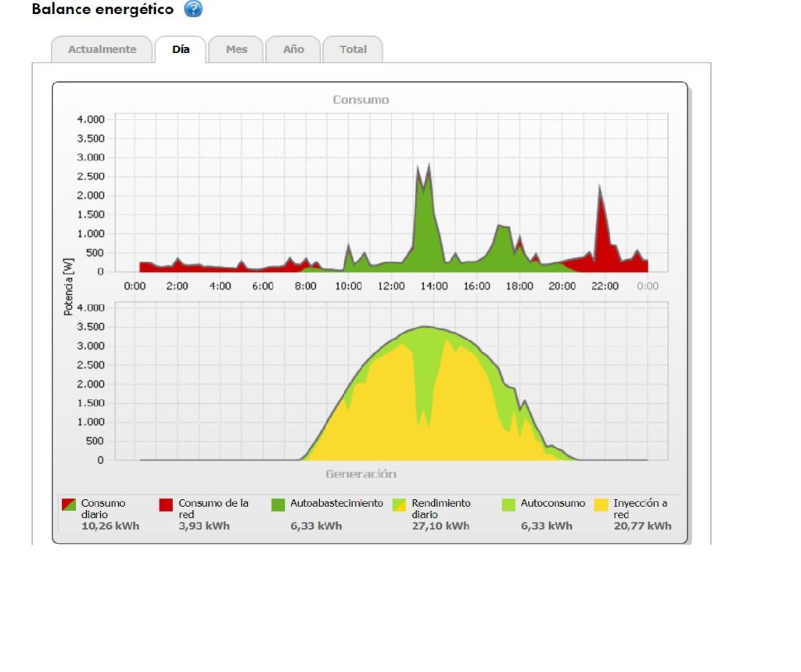The width and height of the screenshot is (801, 672).
Task: Select the Día tab
Action: coord(181,49)
